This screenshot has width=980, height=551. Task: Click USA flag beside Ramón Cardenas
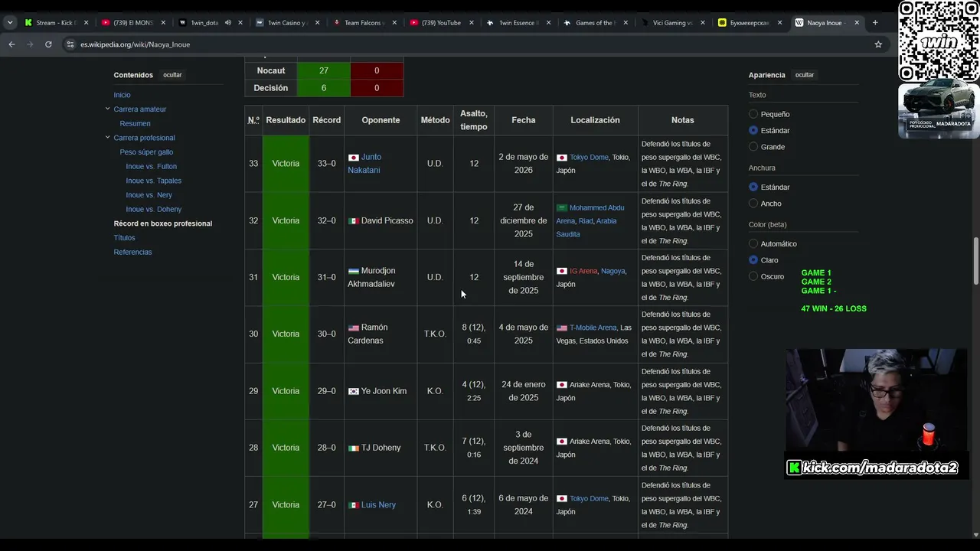click(353, 328)
